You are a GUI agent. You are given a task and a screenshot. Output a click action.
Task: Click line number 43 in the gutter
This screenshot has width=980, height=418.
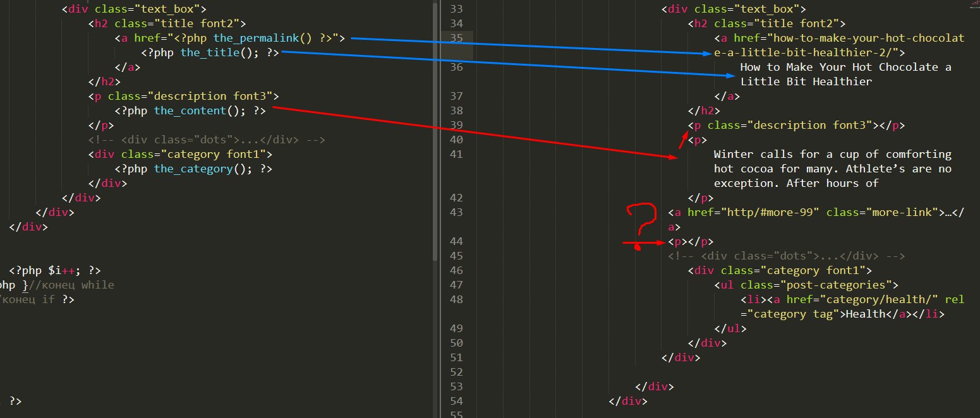[x=456, y=212]
